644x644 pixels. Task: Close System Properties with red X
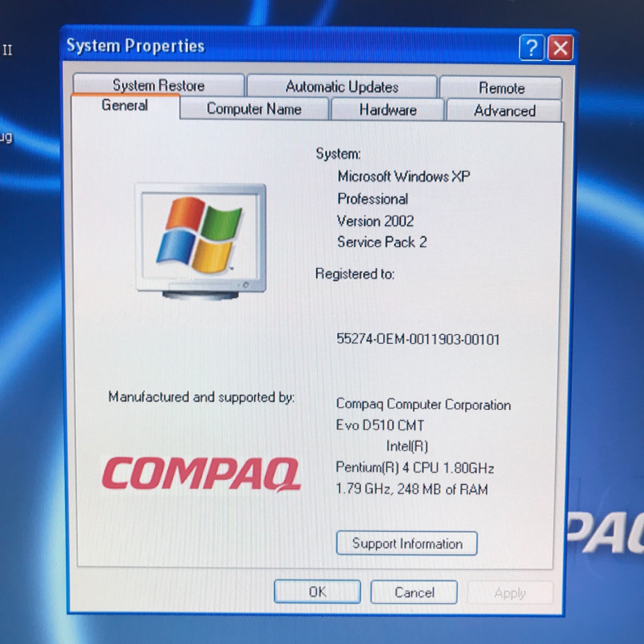tap(560, 48)
